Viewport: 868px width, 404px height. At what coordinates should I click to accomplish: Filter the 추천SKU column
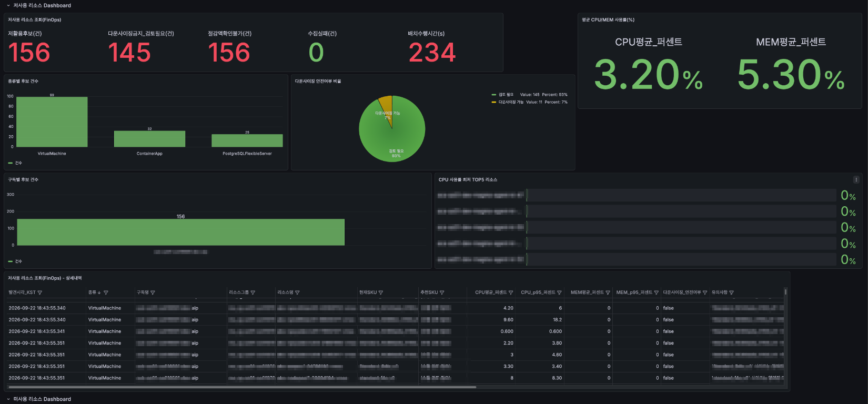point(442,292)
